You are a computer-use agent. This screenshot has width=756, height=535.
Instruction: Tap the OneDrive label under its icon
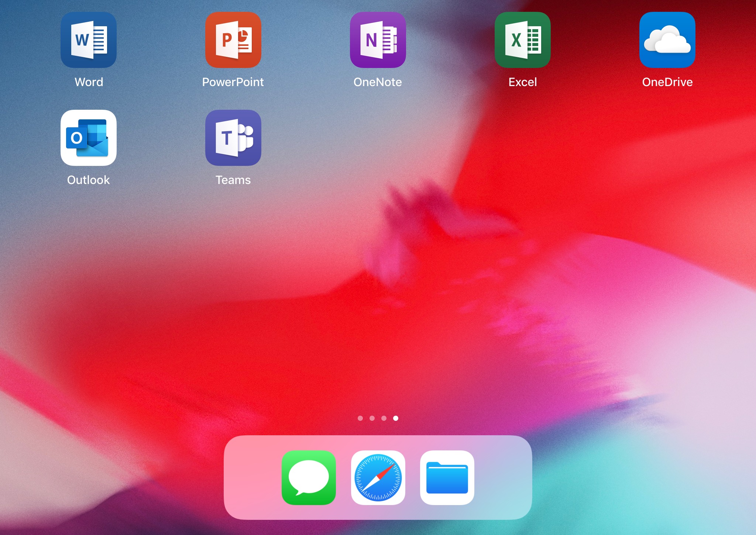[667, 82]
